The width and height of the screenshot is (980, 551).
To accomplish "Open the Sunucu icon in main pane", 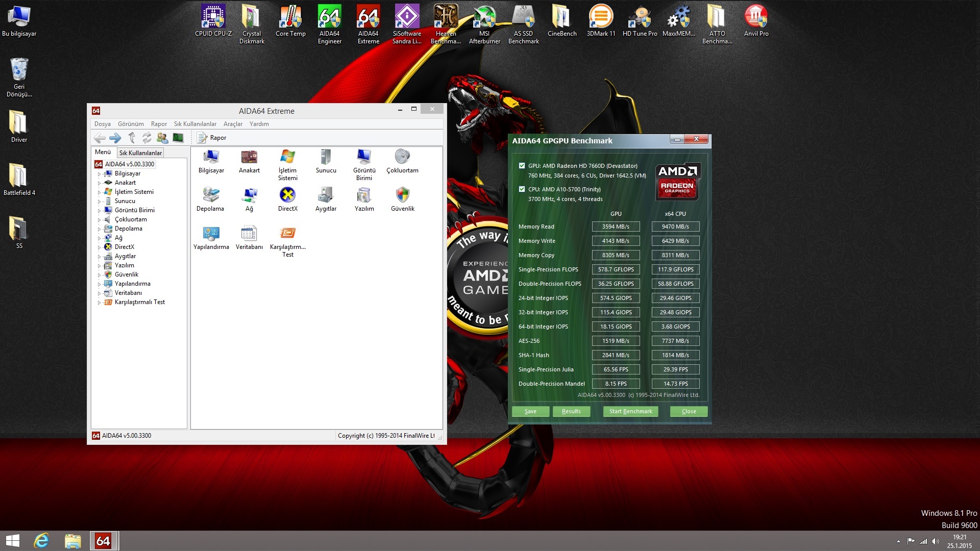I will (x=326, y=161).
